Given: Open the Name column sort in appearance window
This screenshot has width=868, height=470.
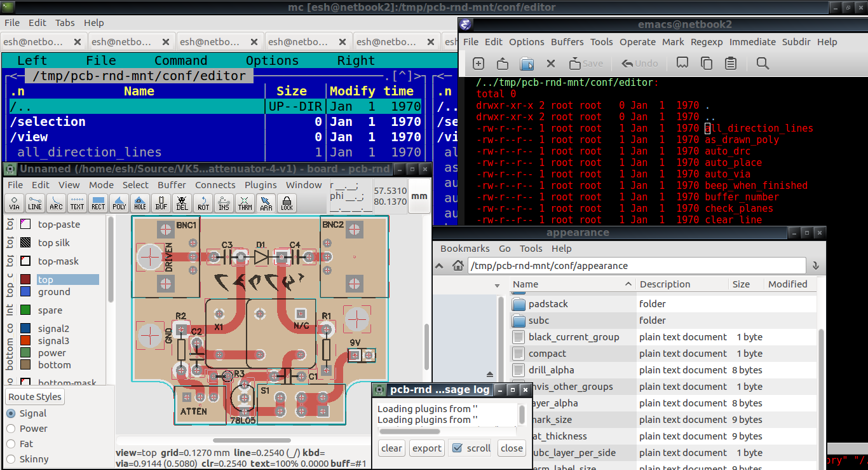Looking at the screenshot, I should [x=525, y=284].
